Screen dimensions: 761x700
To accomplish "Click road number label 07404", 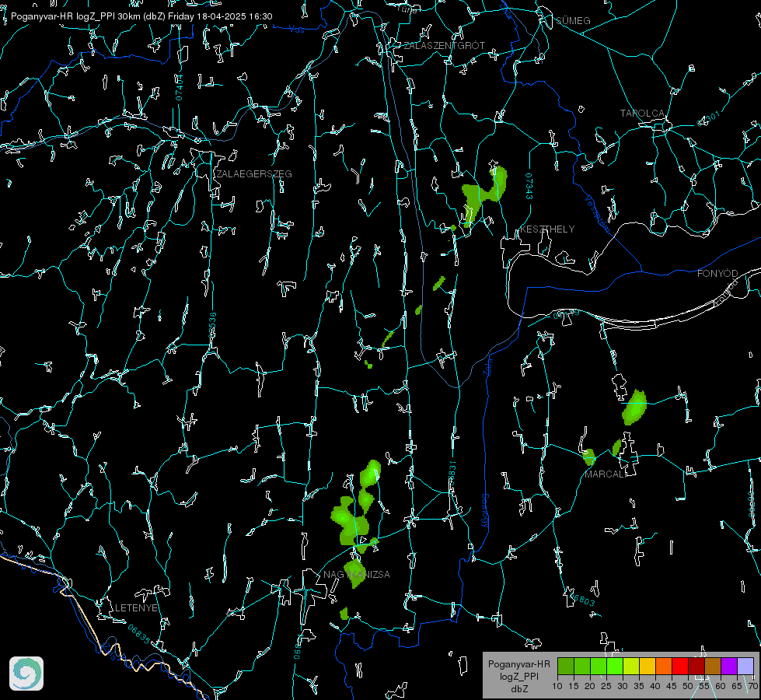I will 180,87.
